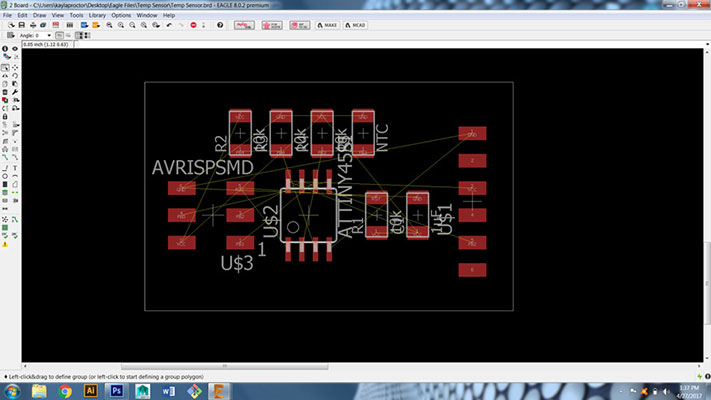
Task: Select the Ripup tool
Action: (15, 157)
